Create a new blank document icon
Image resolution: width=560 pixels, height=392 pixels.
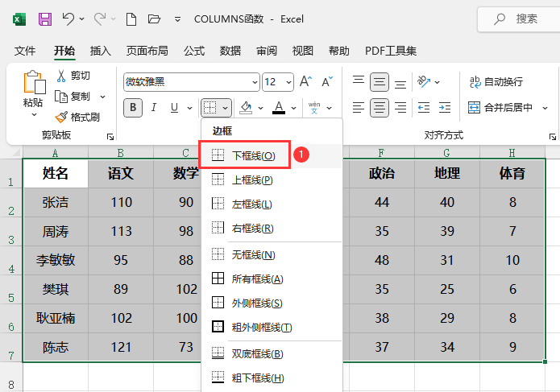click(131, 19)
